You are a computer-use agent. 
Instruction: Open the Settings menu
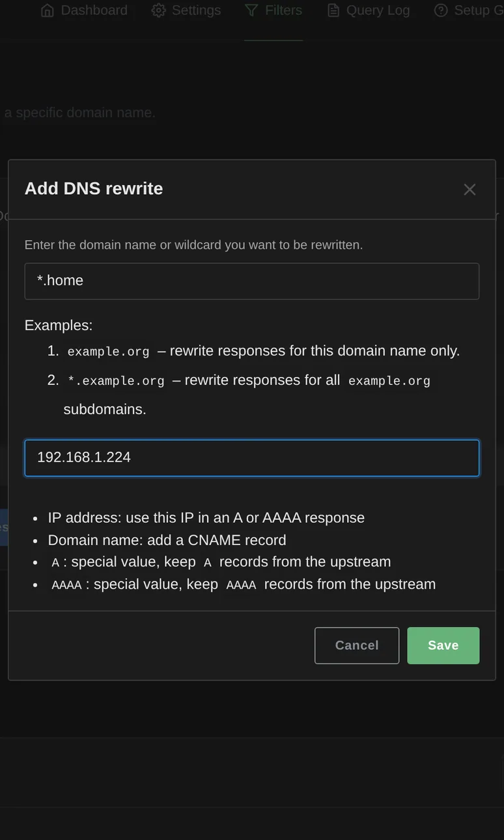click(186, 10)
